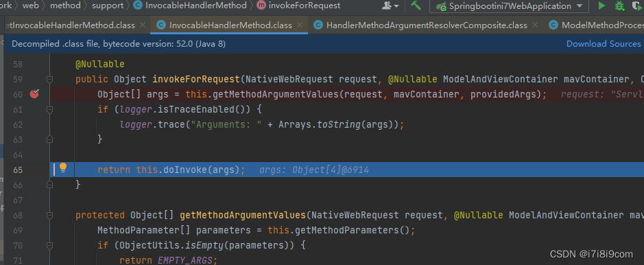Click the getMethodArgumentValues call on line 60
Screen dimensions: 644x265
click(x=275, y=95)
